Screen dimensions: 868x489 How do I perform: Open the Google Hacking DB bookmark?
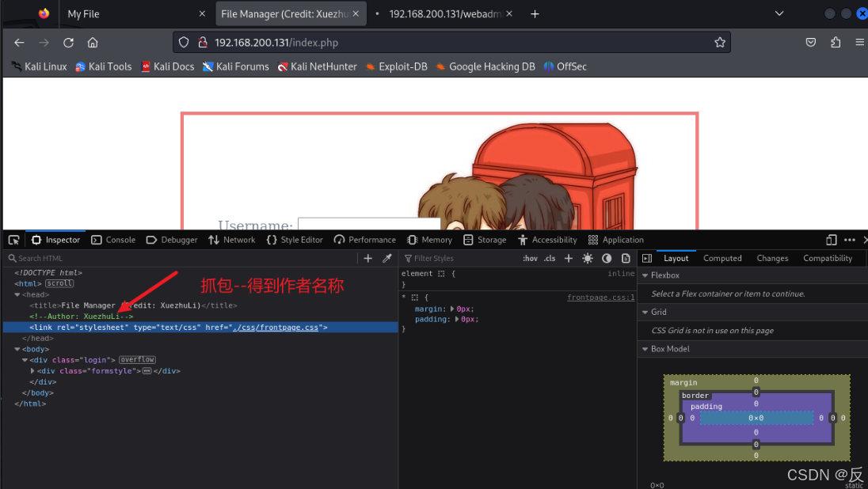[485, 66]
